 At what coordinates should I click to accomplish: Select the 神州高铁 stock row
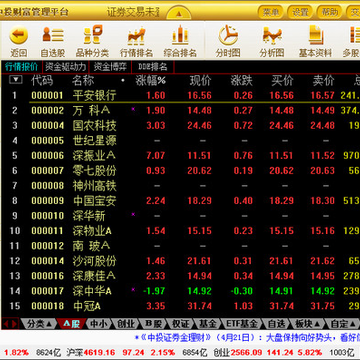pyautogui.click(x=180, y=186)
